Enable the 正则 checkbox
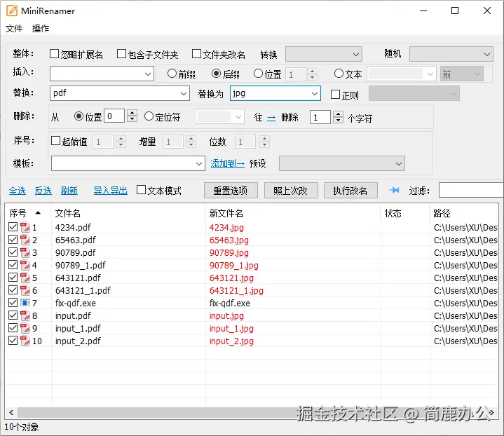504x436 pixels. click(335, 94)
